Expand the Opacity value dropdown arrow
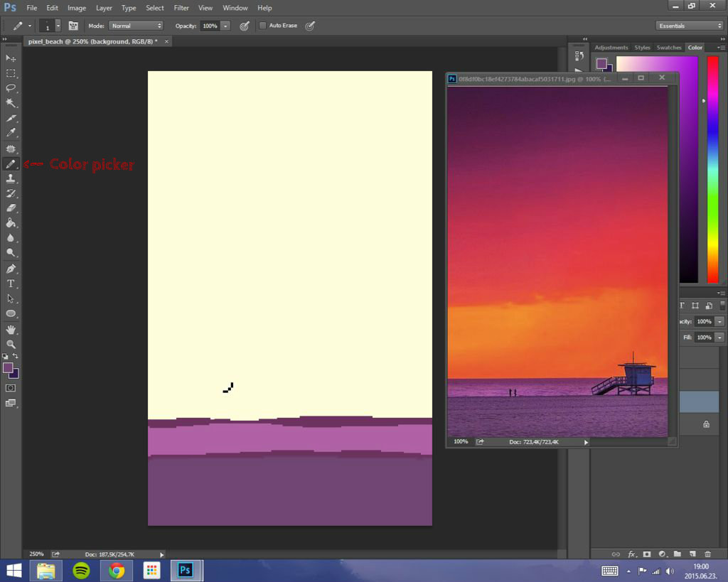The height and width of the screenshot is (582, 728). 225,26
